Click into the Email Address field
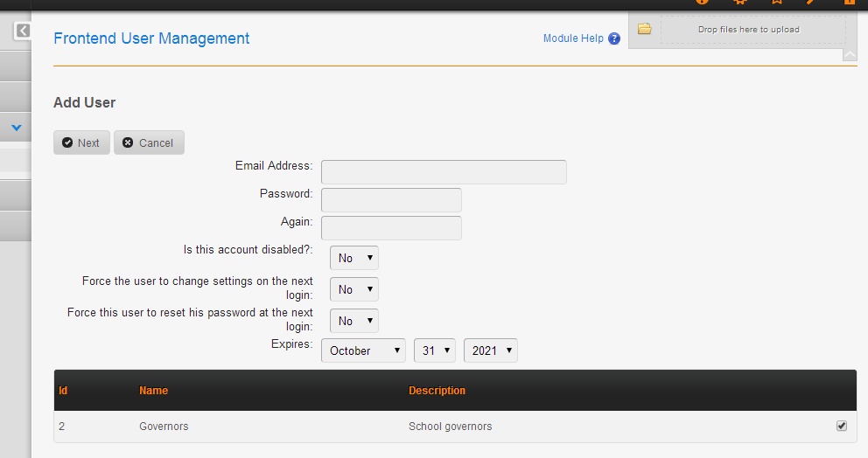 444,172
